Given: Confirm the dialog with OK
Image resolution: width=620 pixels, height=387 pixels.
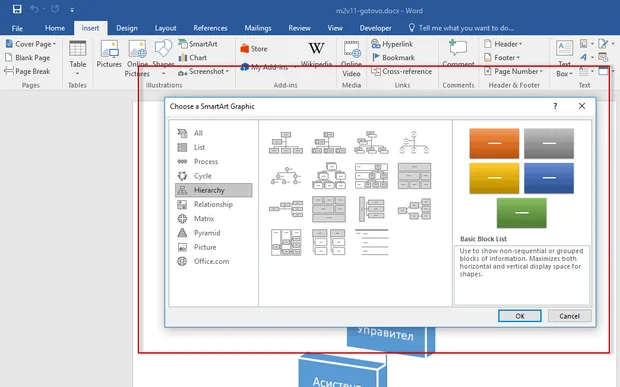Looking at the screenshot, I should [x=520, y=316].
